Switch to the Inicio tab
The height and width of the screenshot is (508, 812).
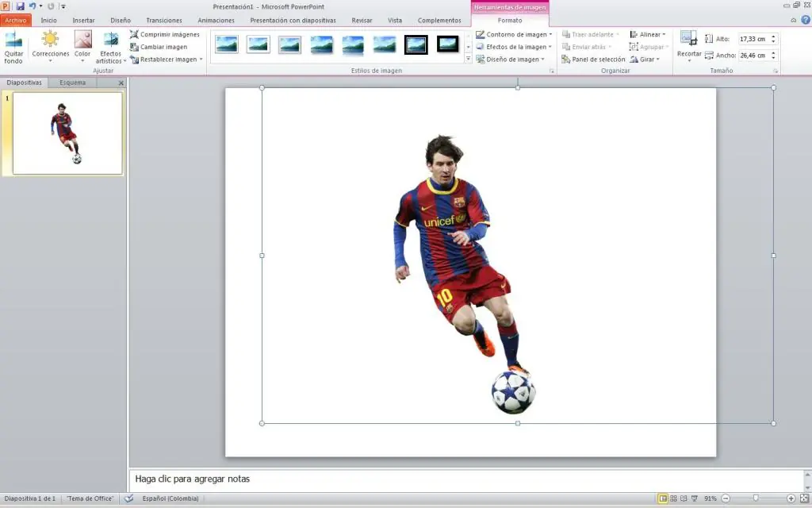(48, 20)
